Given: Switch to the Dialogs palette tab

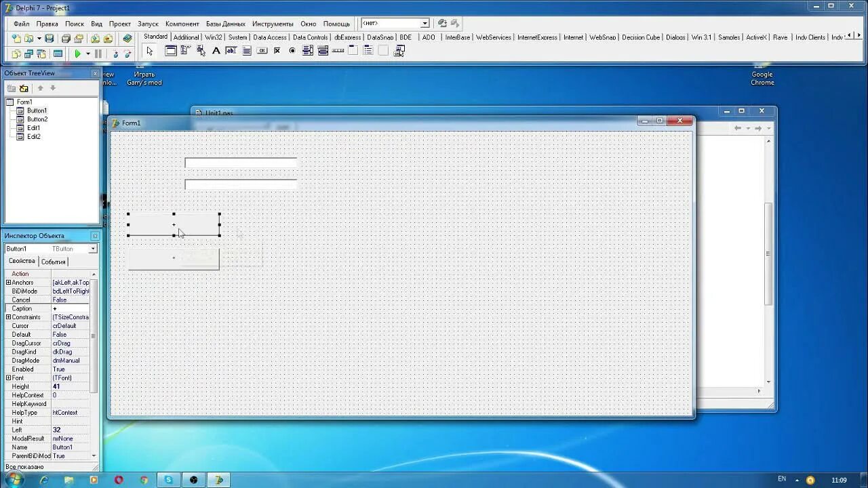Looking at the screenshot, I should pyautogui.click(x=675, y=37).
